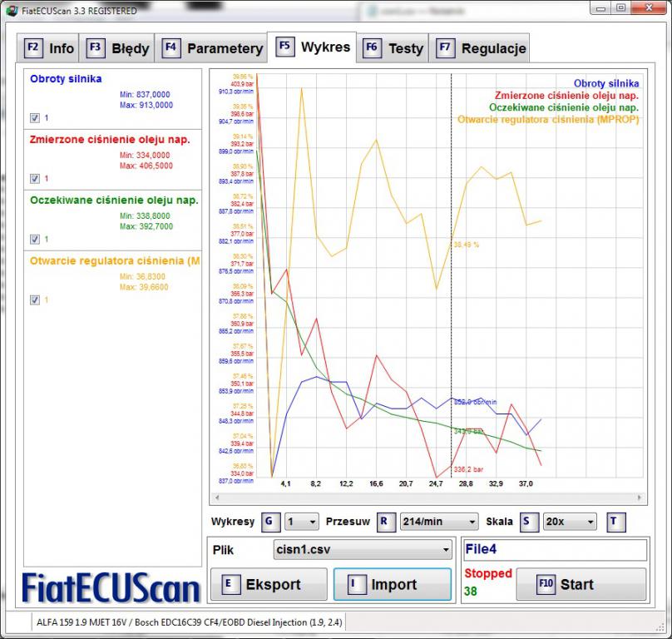
Task: Switch to the Testy tab
Action: tap(393, 48)
